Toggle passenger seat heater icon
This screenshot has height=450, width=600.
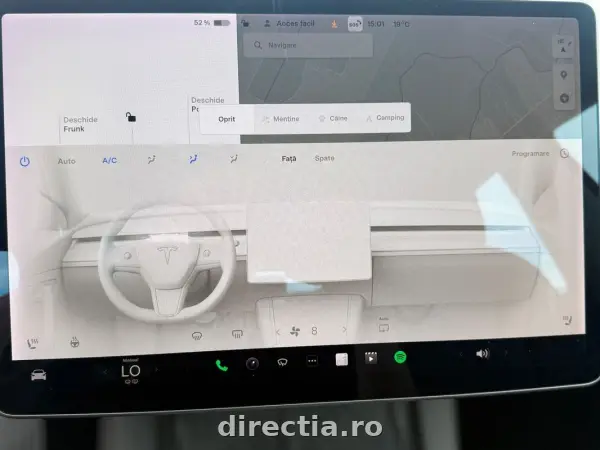coord(567,320)
